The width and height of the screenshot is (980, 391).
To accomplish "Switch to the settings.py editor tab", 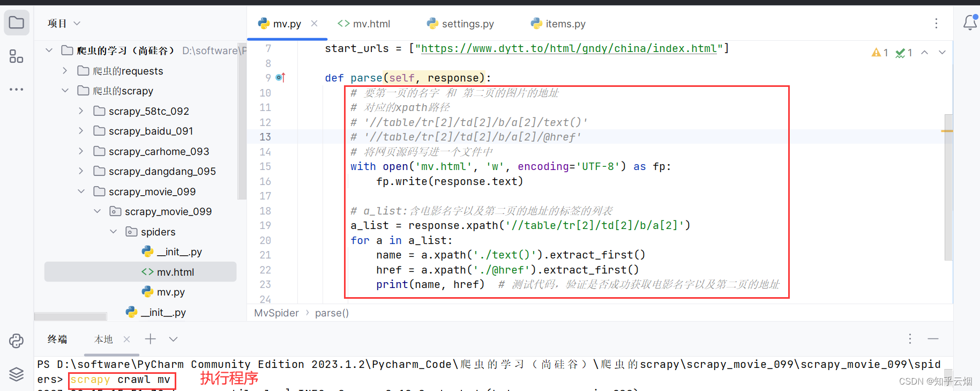I will (460, 24).
